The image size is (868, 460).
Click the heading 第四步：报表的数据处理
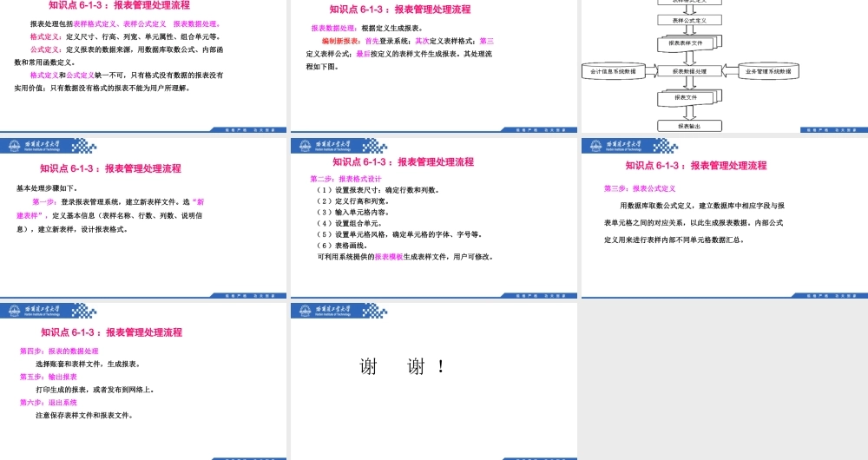coord(59,351)
